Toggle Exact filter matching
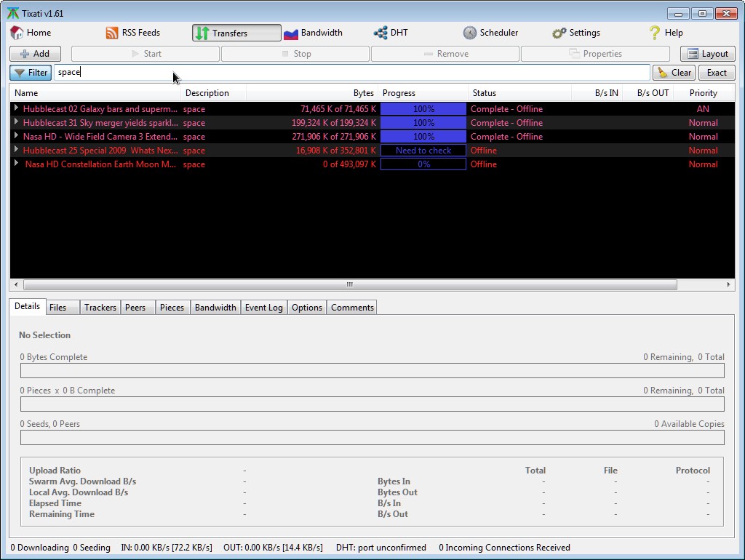The width and height of the screenshot is (745, 560). pyautogui.click(x=717, y=73)
